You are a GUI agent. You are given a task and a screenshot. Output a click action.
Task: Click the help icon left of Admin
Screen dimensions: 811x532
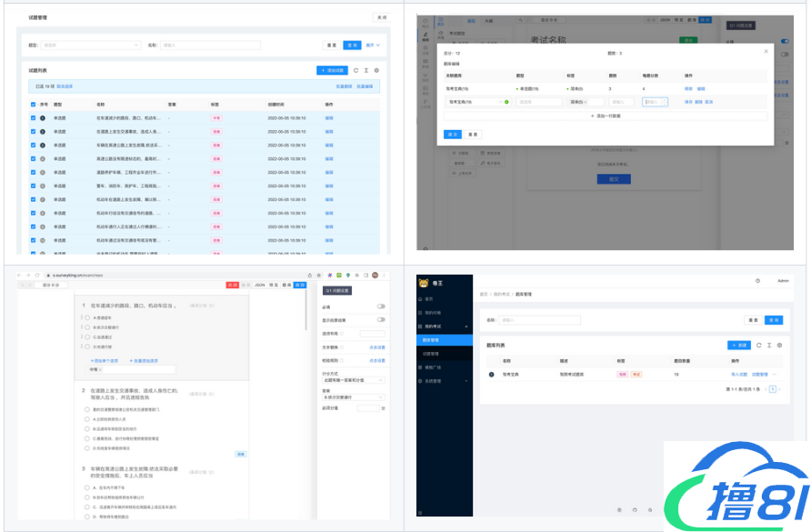[757, 281]
